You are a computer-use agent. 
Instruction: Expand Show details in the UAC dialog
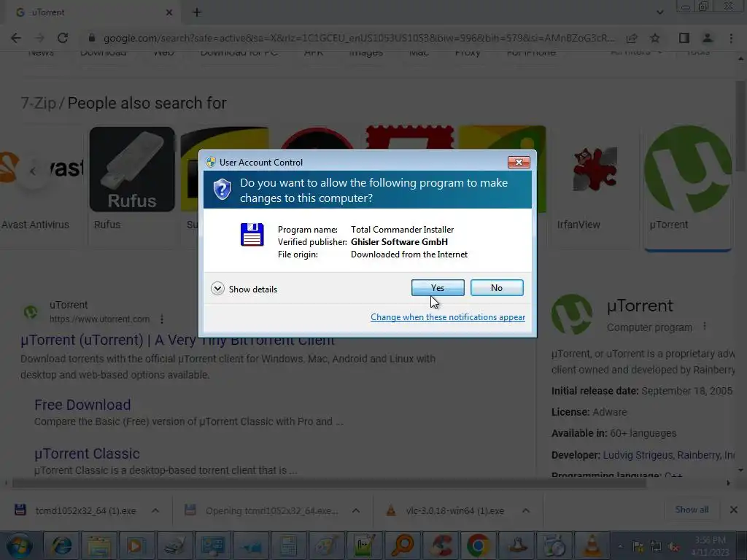pyautogui.click(x=244, y=289)
